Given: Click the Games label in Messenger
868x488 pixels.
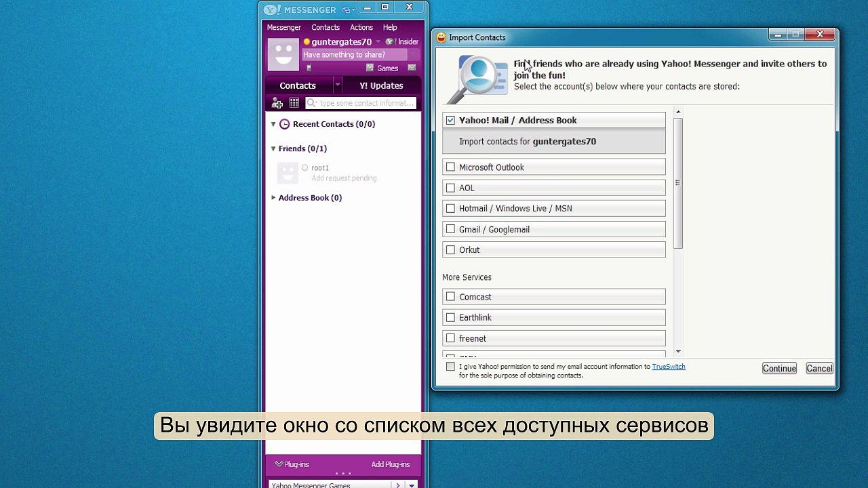Looking at the screenshot, I should (x=387, y=68).
